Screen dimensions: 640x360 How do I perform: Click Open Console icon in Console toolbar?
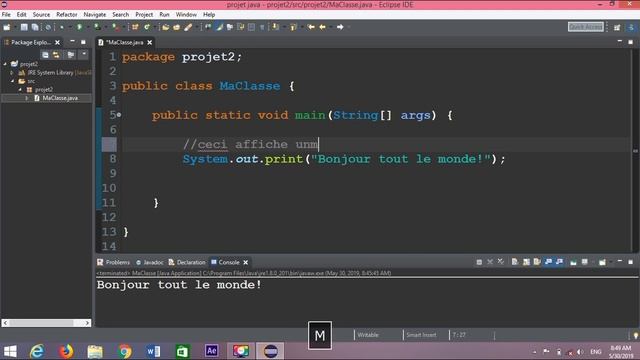coord(602,262)
